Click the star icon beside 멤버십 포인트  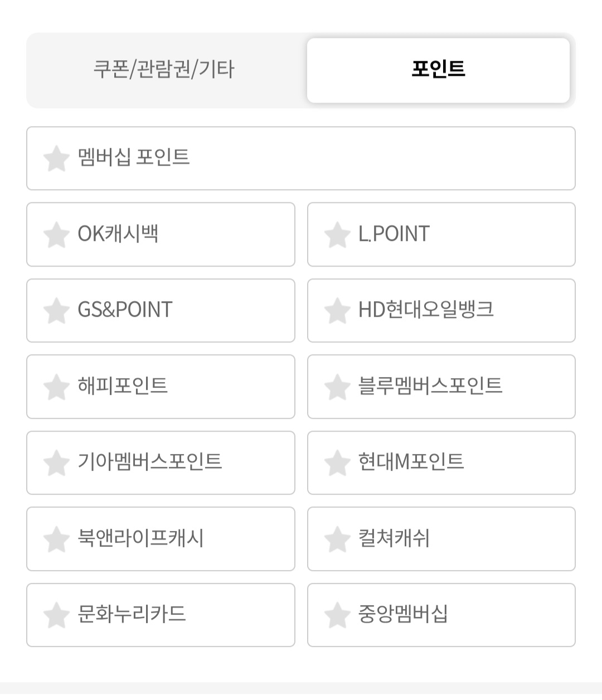56,158
